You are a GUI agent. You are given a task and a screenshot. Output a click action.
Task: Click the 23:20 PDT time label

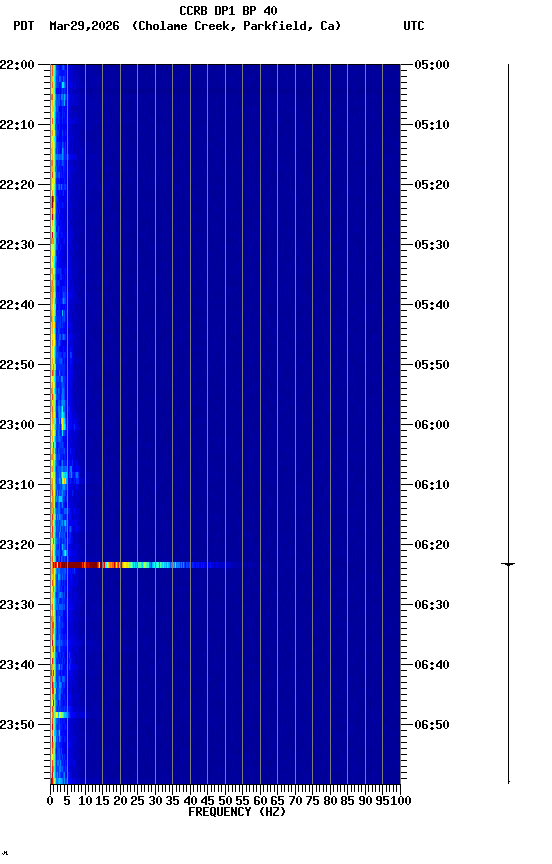17,545
